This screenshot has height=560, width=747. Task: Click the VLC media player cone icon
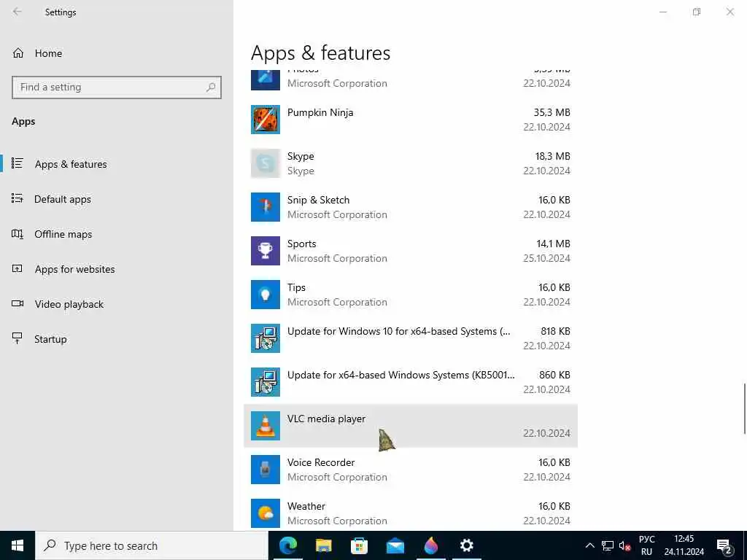266,426
